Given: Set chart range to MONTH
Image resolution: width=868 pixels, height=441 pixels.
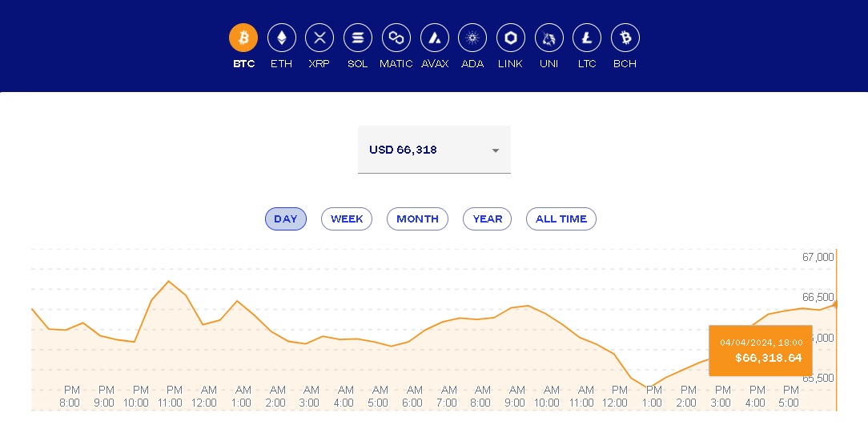Looking at the screenshot, I should pyautogui.click(x=417, y=218).
